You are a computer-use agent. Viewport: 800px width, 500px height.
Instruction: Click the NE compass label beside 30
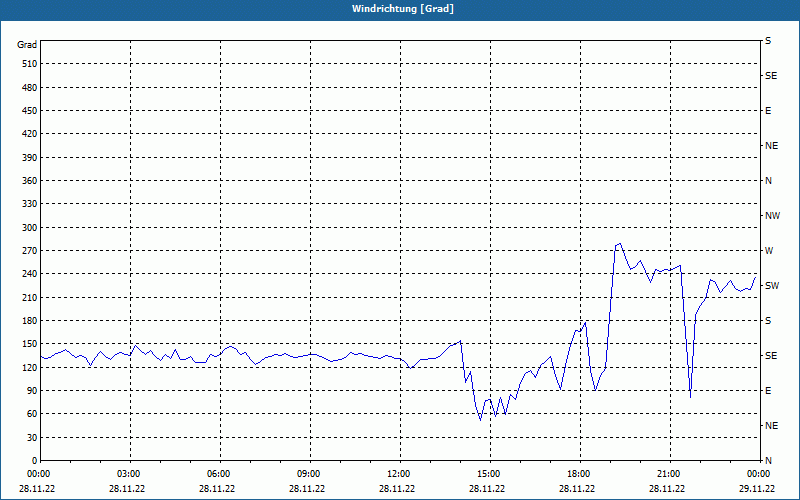coord(771,426)
